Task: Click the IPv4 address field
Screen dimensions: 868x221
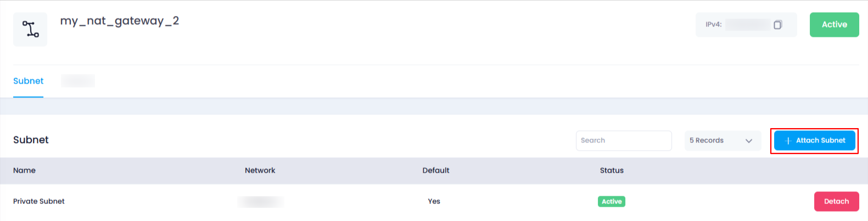Action: [x=746, y=25]
